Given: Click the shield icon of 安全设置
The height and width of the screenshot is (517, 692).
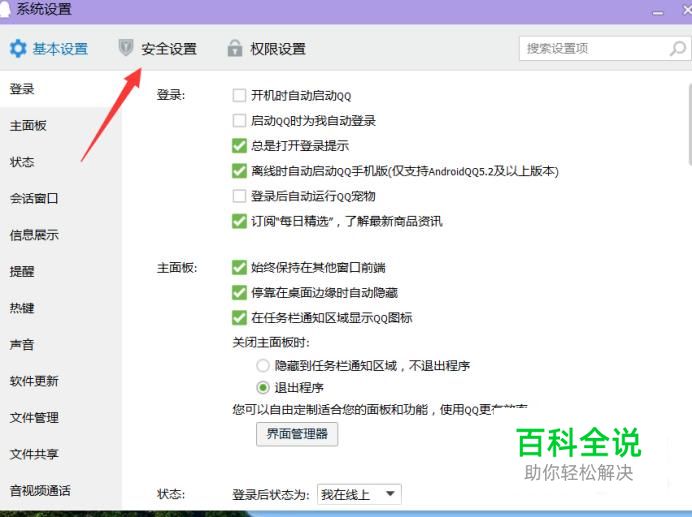Looking at the screenshot, I should click(126, 47).
